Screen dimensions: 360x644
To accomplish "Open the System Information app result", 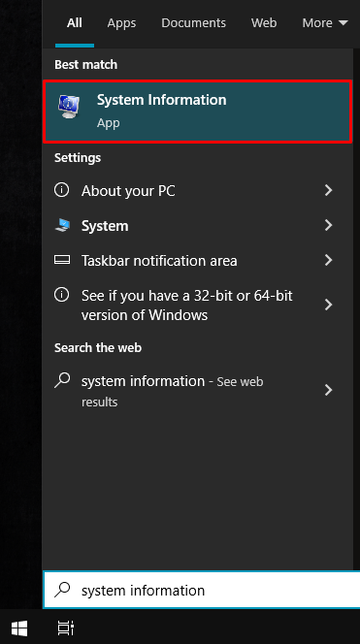I will click(x=197, y=112).
